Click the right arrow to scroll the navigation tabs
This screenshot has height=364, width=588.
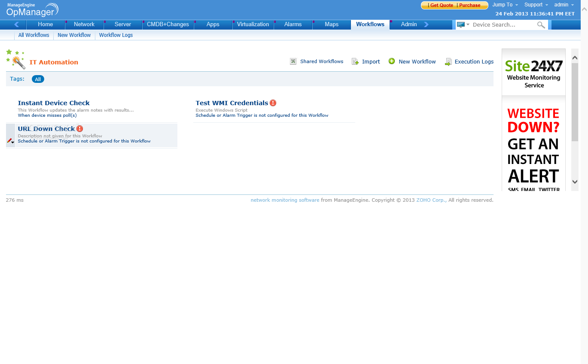[427, 24]
